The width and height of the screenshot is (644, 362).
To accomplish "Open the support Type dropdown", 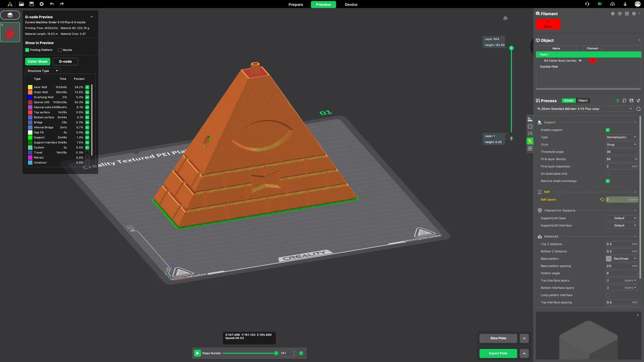I will pyautogui.click(x=622, y=137).
